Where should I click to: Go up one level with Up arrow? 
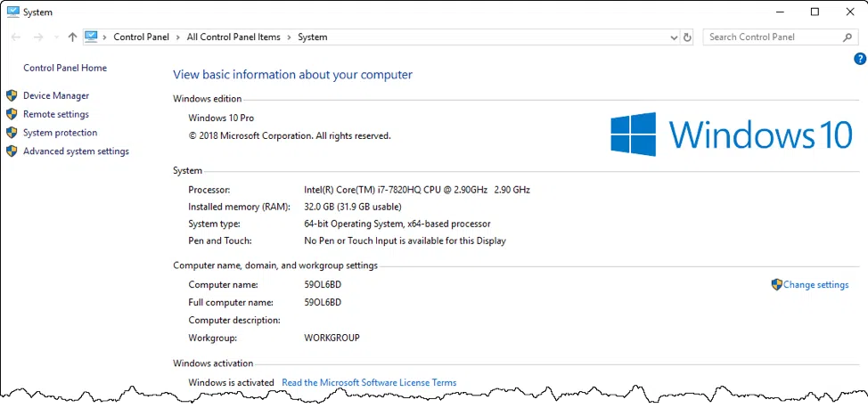tap(72, 37)
